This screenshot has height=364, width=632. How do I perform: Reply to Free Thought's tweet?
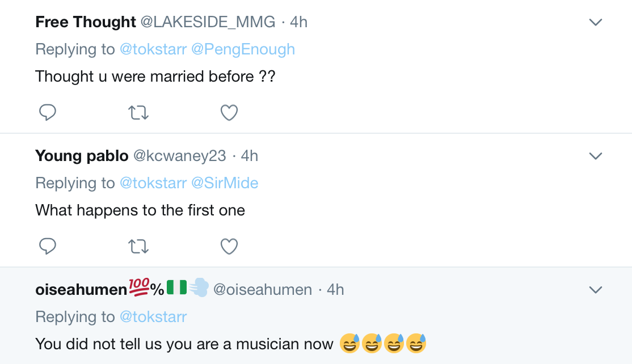click(48, 113)
